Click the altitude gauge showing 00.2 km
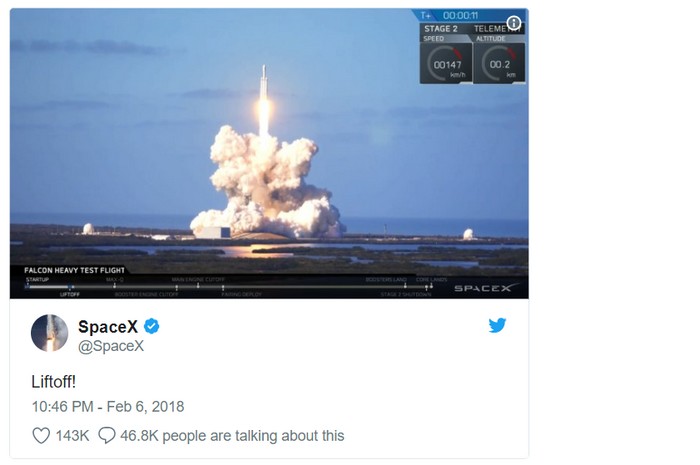The height and width of the screenshot is (465, 700). coord(499,63)
